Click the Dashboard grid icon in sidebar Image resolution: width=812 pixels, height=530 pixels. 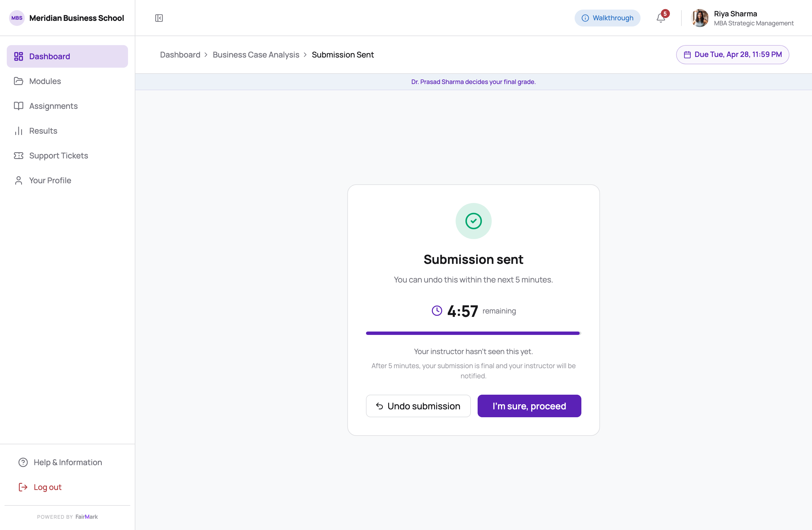point(18,56)
